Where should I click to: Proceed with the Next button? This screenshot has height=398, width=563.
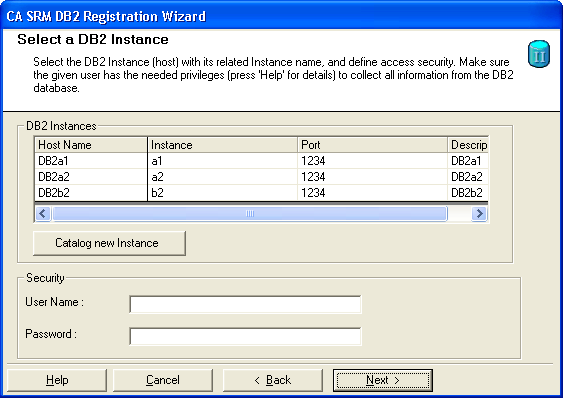tap(383, 380)
